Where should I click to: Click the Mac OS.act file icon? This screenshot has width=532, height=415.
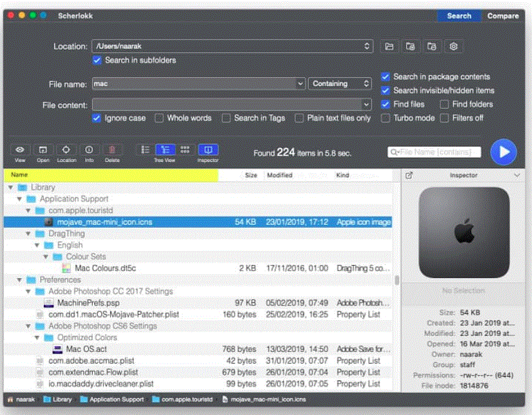pos(58,349)
